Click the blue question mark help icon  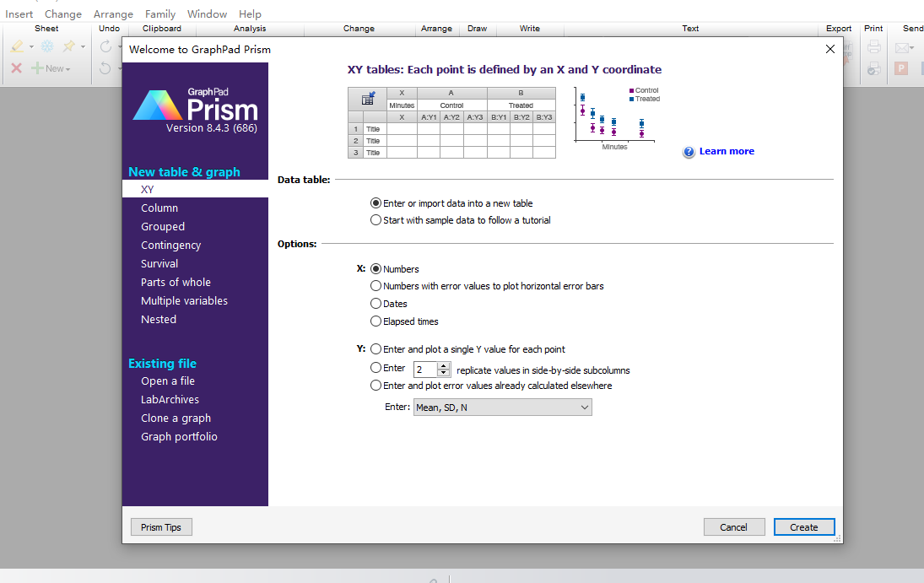coord(689,152)
